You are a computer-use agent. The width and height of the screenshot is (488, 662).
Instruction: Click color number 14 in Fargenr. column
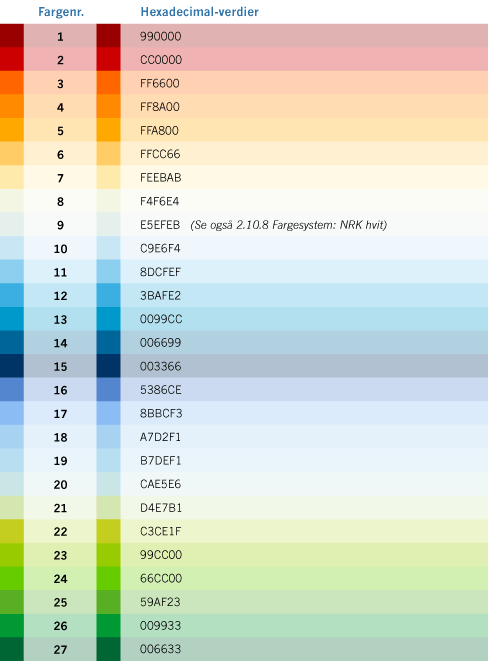coord(60,343)
